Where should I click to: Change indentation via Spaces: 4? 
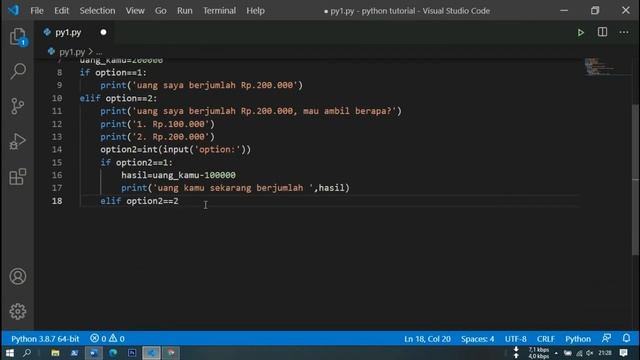(478, 339)
